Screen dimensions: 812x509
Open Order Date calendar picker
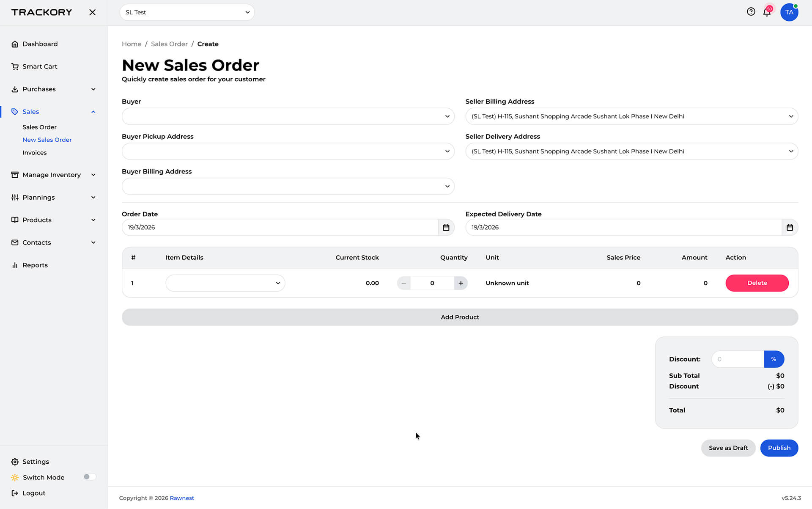[x=446, y=228]
